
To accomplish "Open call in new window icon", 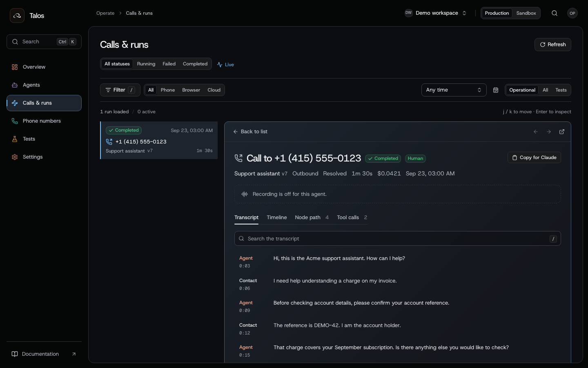I will pyautogui.click(x=562, y=132).
